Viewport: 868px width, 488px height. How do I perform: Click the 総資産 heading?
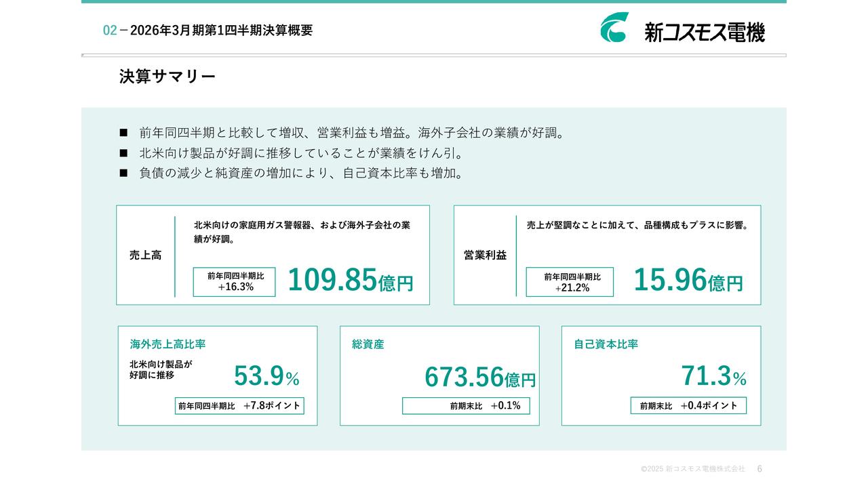(x=368, y=344)
